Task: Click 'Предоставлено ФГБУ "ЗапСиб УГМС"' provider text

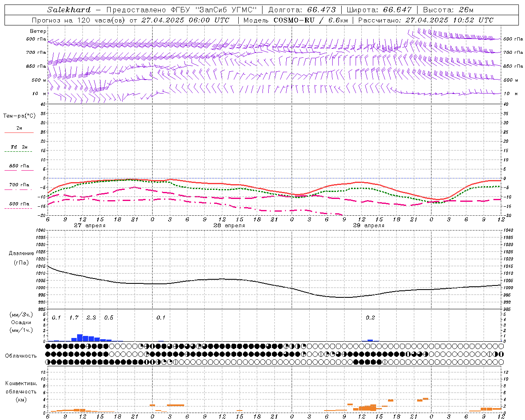Action: 181,10
